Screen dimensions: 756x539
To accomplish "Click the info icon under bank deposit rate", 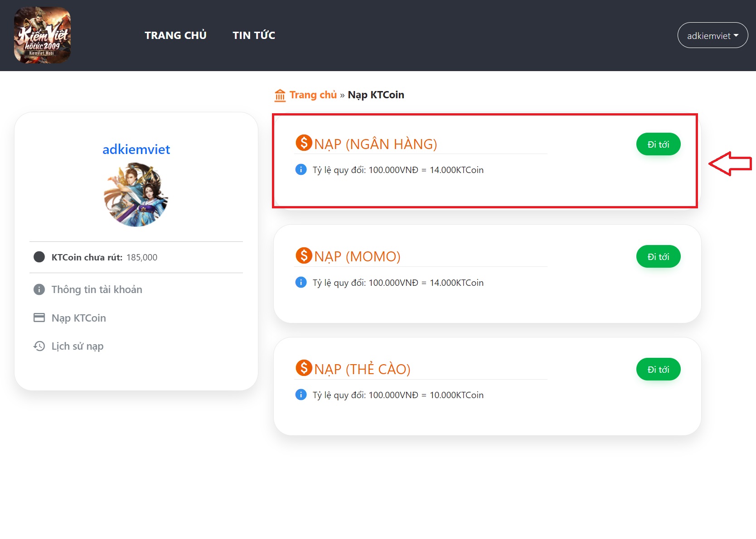I will (301, 170).
